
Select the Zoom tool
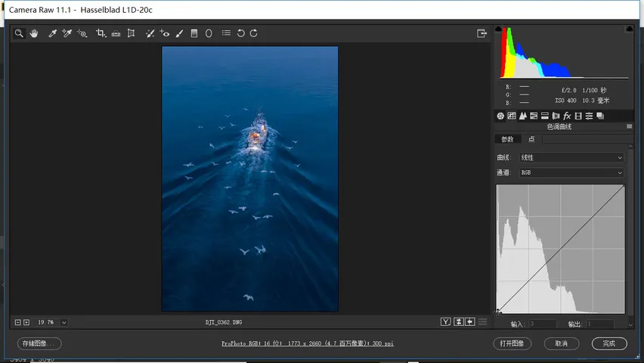coord(19,33)
